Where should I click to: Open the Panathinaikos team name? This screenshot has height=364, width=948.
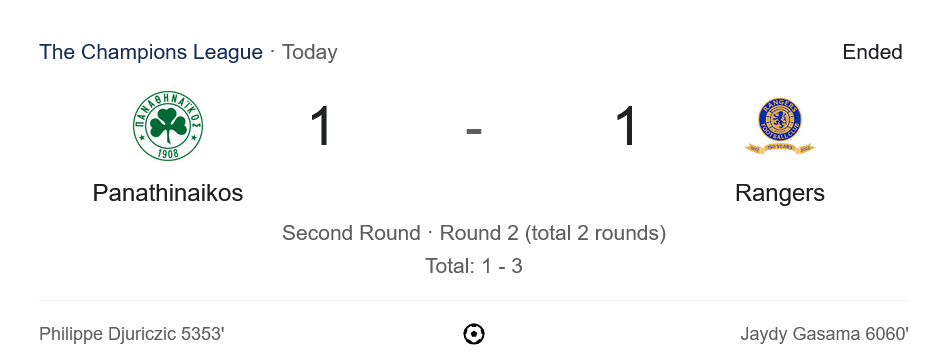coord(168,193)
